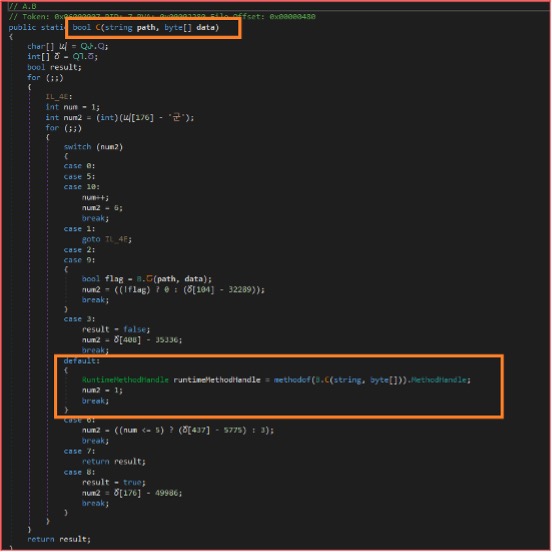Image resolution: width=552 pixels, height=552 pixels.
Task: Click the result = false statement
Action: 116,330
